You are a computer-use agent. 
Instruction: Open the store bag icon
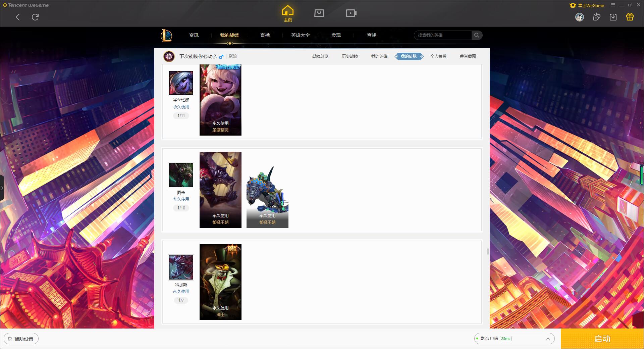(x=319, y=13)
